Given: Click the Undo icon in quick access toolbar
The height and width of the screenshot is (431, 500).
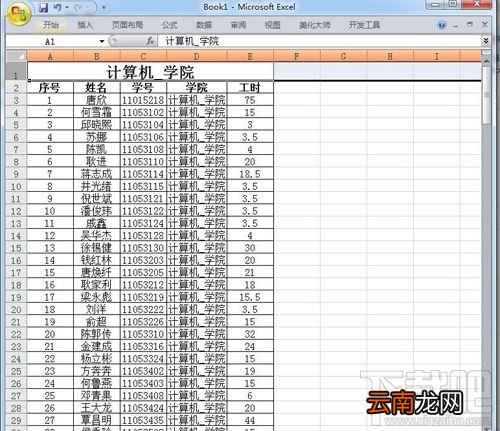Looking at the screenshot, I should click(x=58, y=7).
